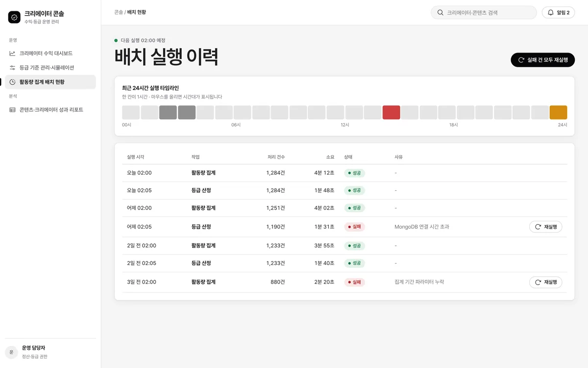This screenshot has width=588, height=368.
Task: Click the 실패 badge in 어제 02:05 row
Action: pyautogui.click(x=355, y=227)
